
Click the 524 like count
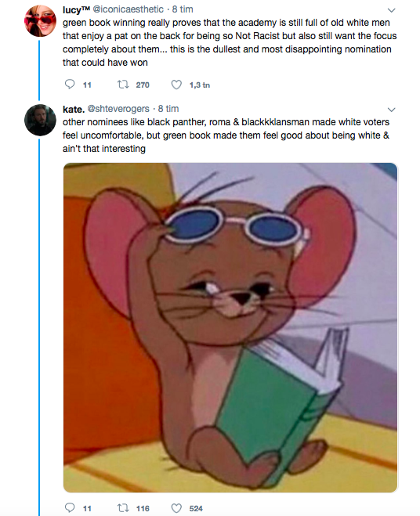tap(196, 508)
